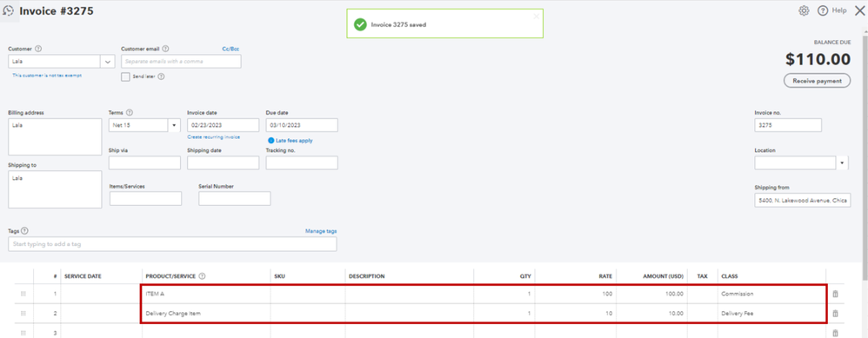Delete the Delivery Charge Item line
The image size is (868, 338).
point(835,313)
